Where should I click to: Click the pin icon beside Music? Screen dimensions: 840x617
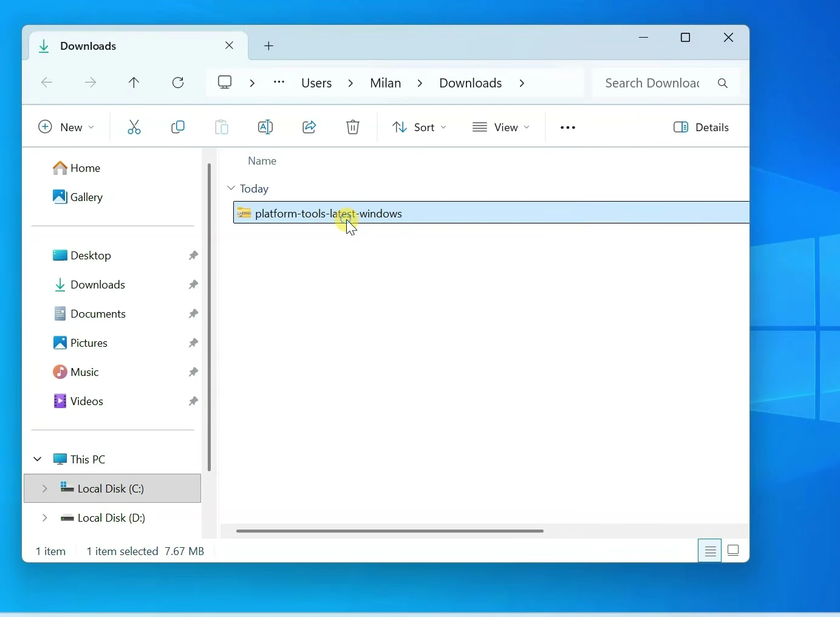[x=193, y=372]
